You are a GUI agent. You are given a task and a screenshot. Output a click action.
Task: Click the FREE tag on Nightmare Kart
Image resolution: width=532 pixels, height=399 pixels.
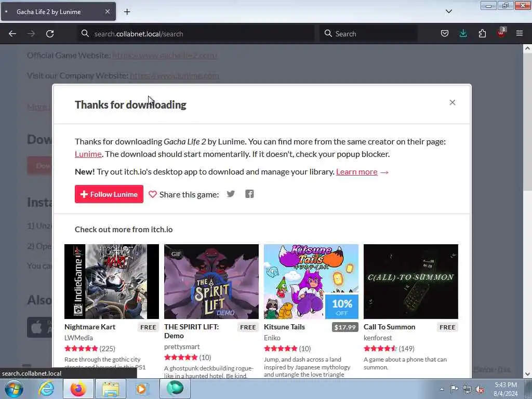[148, 327]
